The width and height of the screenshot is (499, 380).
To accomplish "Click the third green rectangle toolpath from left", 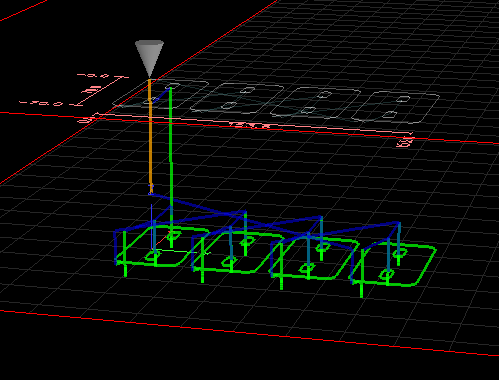I will 315,259.
